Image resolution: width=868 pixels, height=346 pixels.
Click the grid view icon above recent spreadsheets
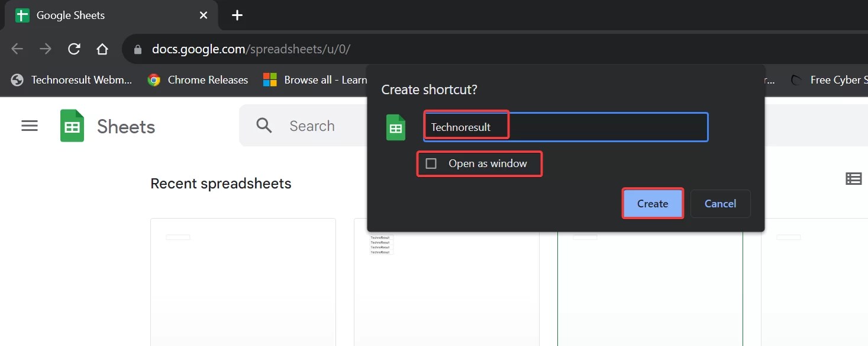point(853,178)
